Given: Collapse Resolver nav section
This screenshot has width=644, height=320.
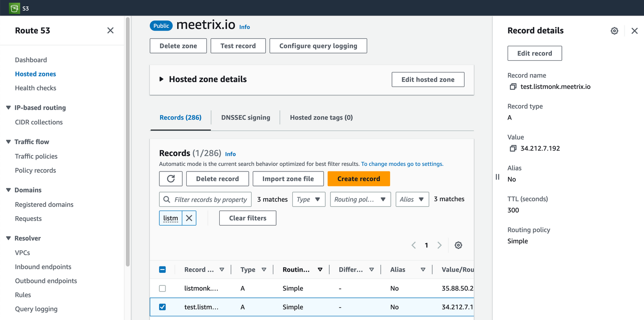Looking at the screenshot, I should [8, 238].
